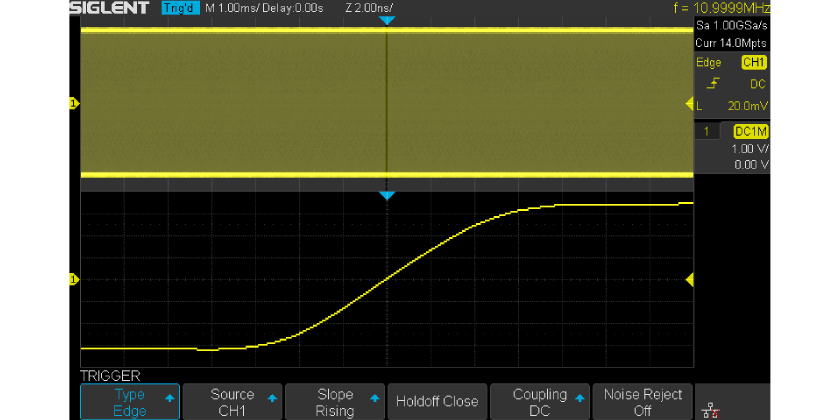Screen dimensions: 840x420
Task: Open the Source CH1 selector
Action: click(x=232, y=402)
